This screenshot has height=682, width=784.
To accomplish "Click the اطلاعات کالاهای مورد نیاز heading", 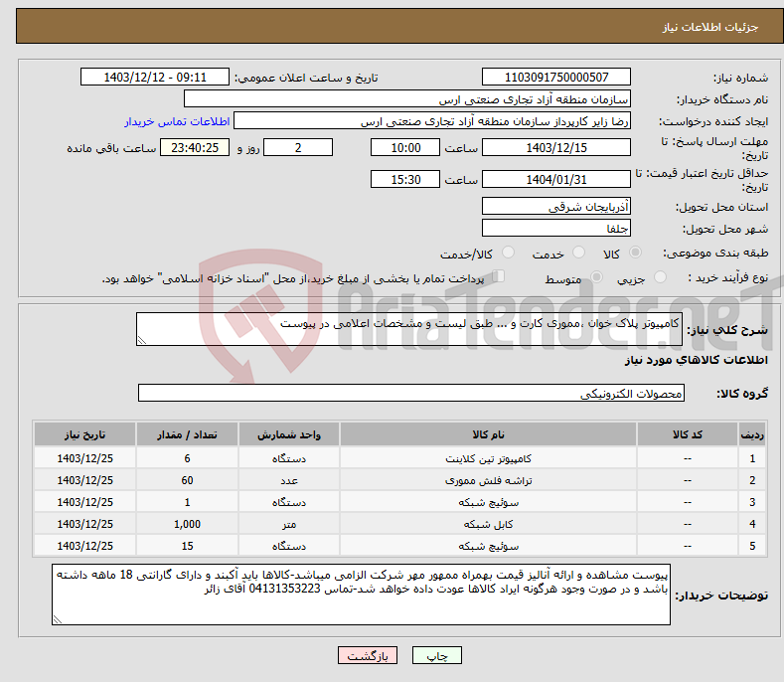I will [x=696, y=360].
